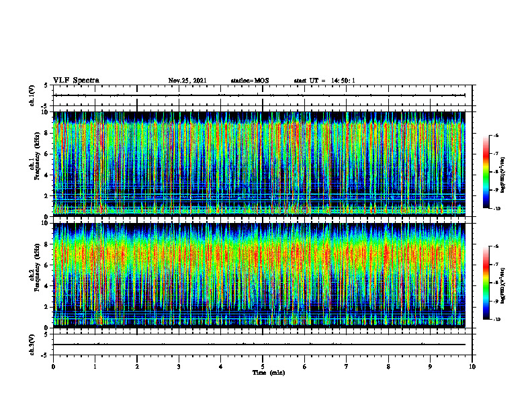Click tick label "2" on the Time axis
532x411 pixels.
[137, 367]
